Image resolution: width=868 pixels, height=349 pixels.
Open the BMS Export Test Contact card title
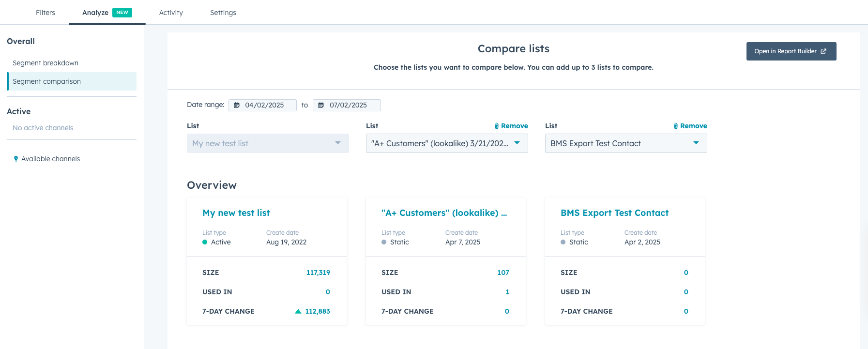point(614,213)
